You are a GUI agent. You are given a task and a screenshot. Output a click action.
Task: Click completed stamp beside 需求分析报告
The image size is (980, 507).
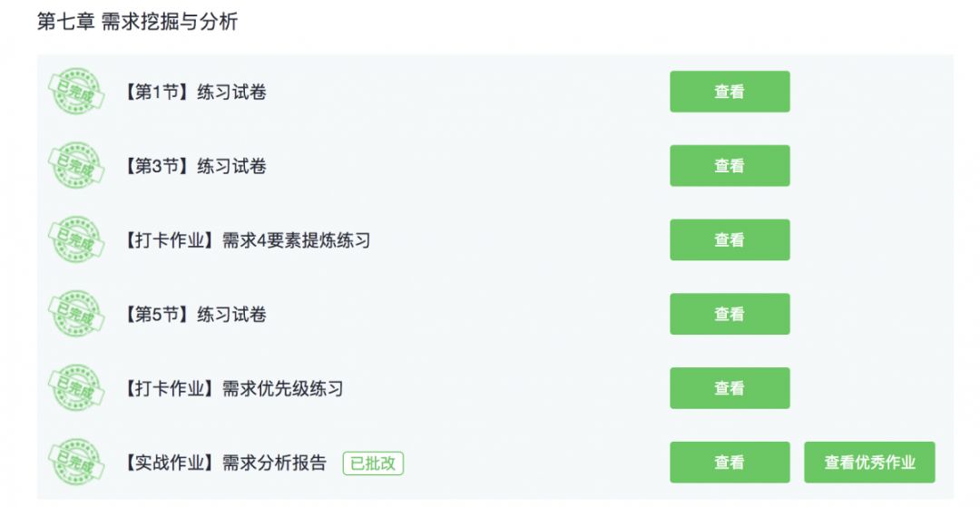tap(76, 463)
